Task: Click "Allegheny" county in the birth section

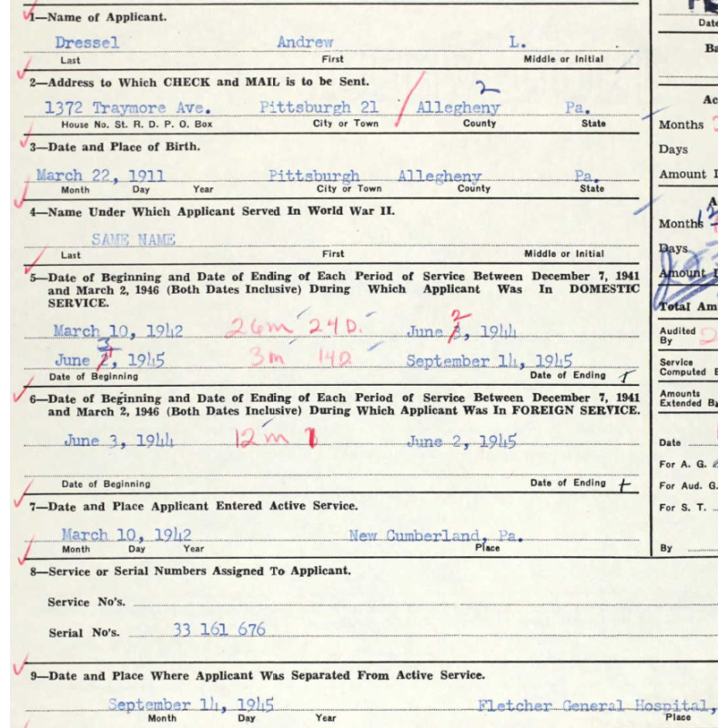Action: point(440,176)
